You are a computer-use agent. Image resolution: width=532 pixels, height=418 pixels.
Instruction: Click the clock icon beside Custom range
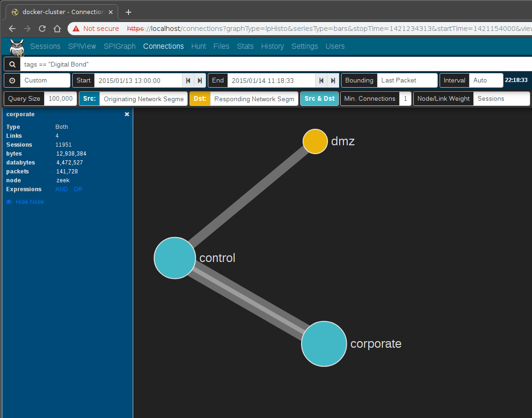coord(12,80)
